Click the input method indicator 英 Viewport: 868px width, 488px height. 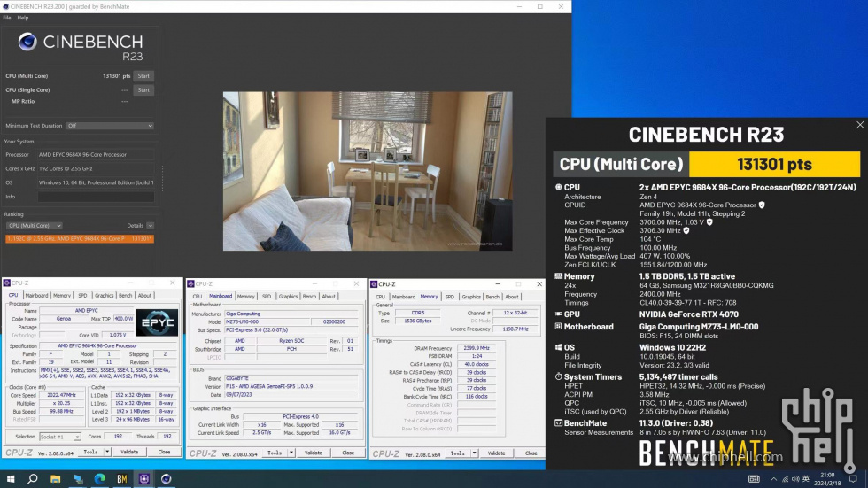pyautogui.click(x=805, y=478)
